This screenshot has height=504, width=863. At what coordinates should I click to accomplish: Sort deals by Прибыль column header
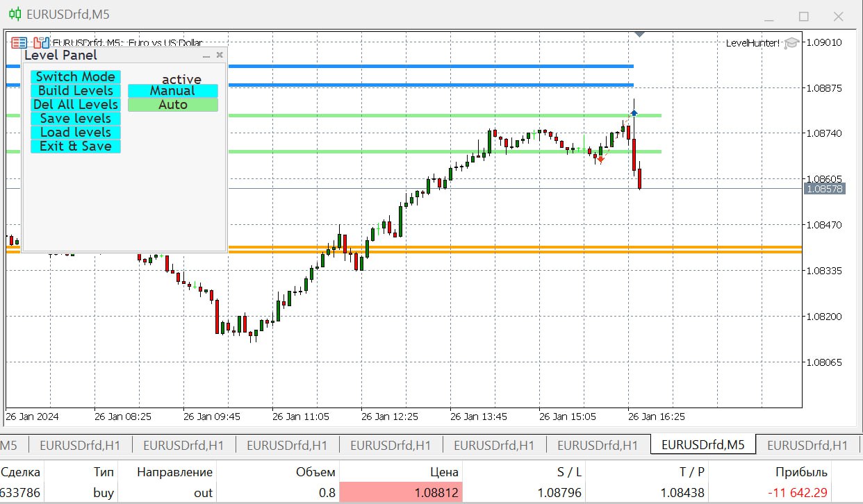[x=801, y=472]
